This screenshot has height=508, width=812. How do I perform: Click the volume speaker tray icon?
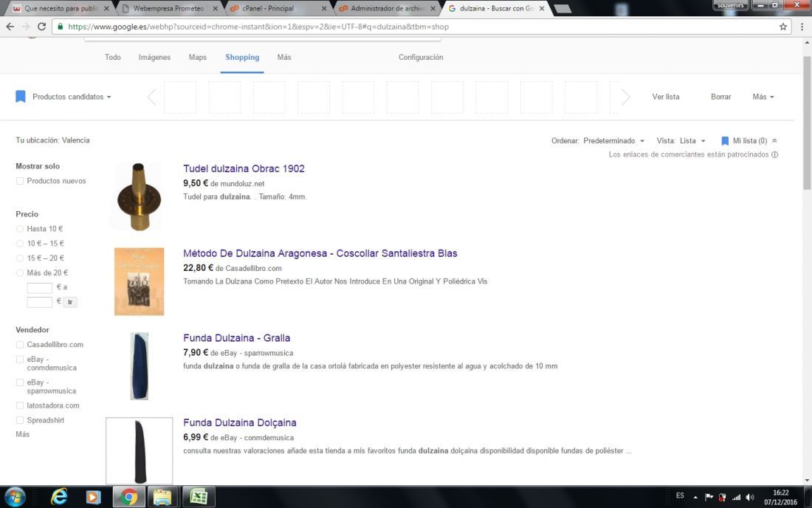[750, 497]
